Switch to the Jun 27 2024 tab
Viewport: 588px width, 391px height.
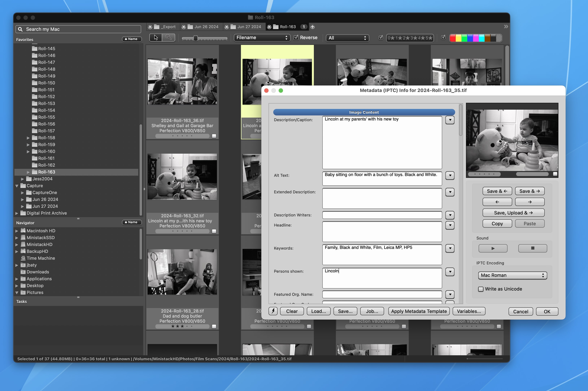[249, 27]
